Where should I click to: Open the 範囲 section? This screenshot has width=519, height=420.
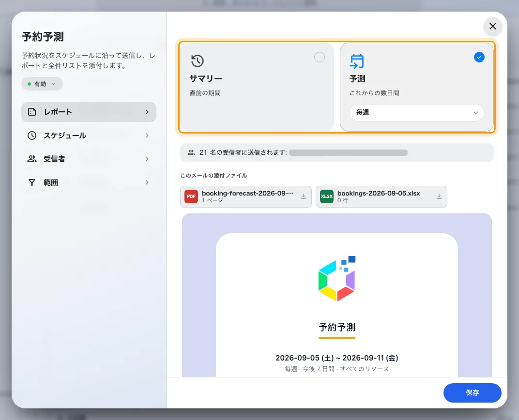89,182
